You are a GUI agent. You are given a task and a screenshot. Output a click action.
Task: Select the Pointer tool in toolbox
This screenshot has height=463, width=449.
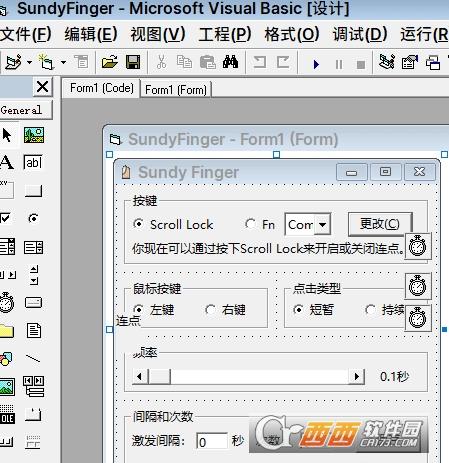tap(7, 135)
